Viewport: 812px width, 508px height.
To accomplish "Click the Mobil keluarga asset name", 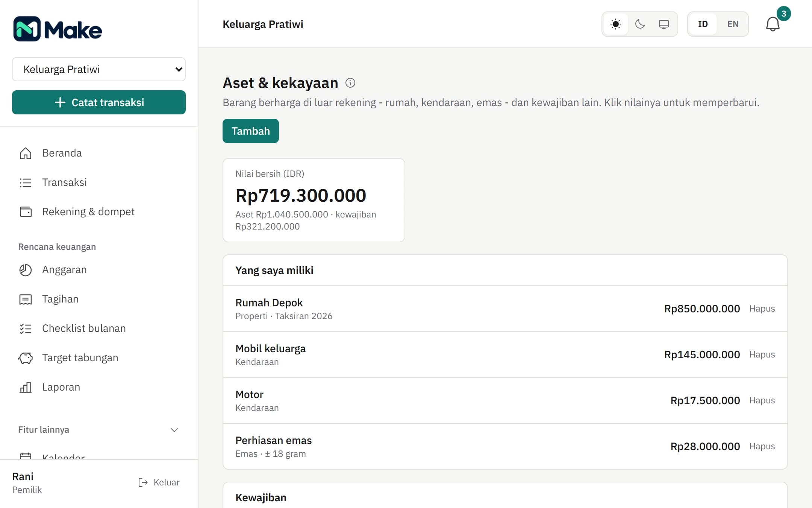I will 271,348.
